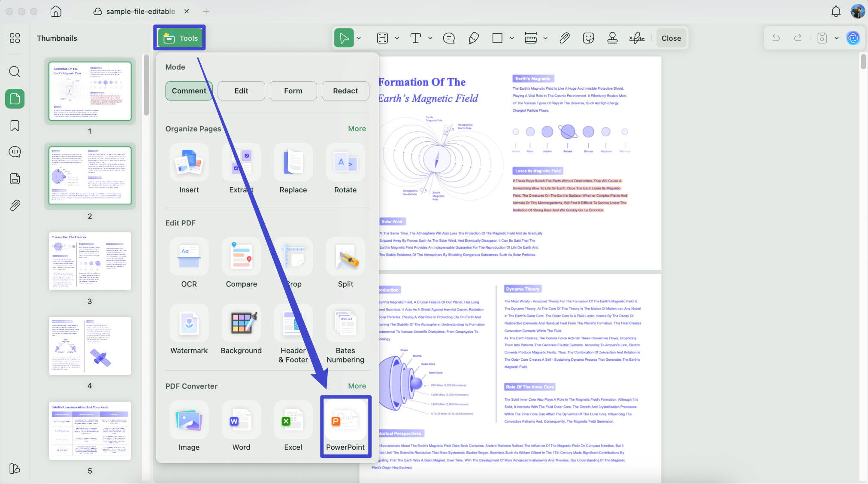Select page 4 thumbnail
This screenshot has width=868, height=484.
(x=90, y=346)
